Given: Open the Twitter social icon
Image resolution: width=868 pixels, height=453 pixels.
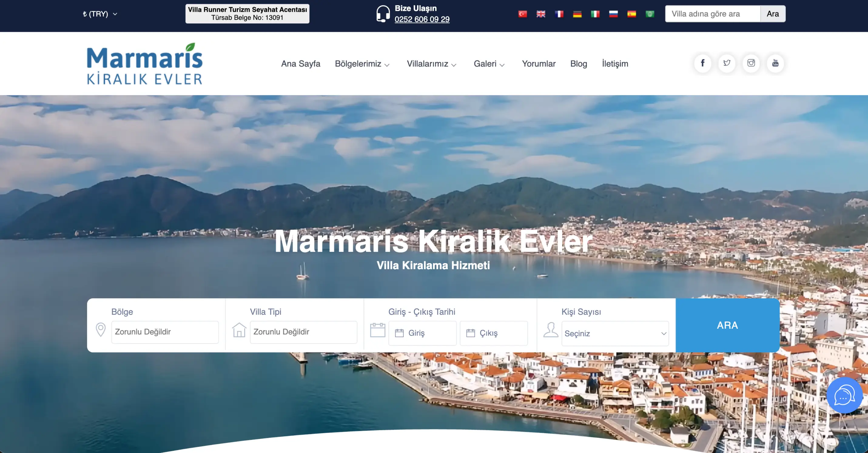Looking at the screenshot, I should pyautogui.click(x=727, y=63).
